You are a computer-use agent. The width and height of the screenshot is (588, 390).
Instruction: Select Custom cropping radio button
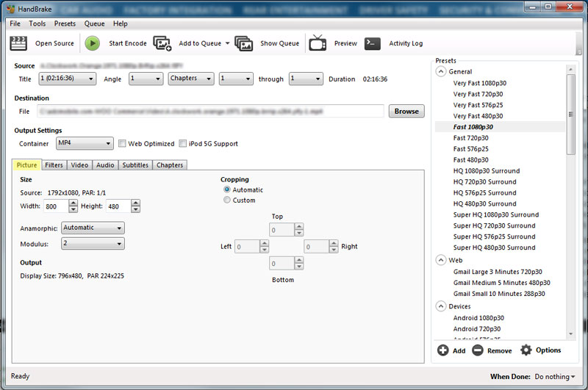pyautogui.click(x=227, y=200)
